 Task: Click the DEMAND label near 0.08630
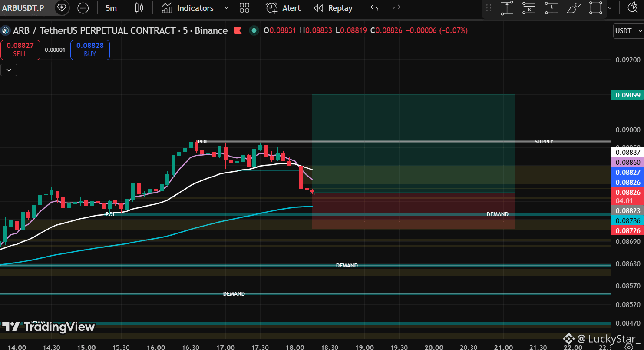[347, 265]
